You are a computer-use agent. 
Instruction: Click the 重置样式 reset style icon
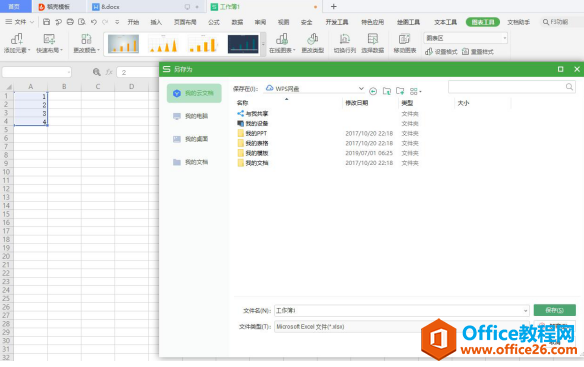pos(465,52)
